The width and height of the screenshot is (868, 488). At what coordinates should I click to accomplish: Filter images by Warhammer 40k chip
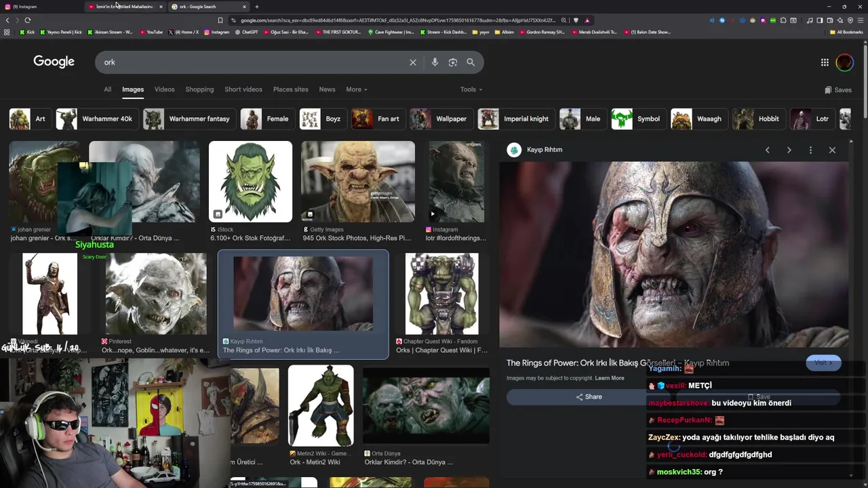(96, 119)
